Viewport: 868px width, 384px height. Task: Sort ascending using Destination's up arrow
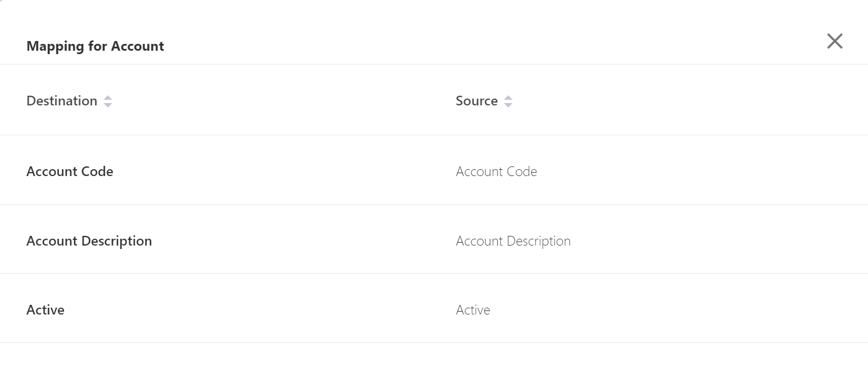[108, 98]
